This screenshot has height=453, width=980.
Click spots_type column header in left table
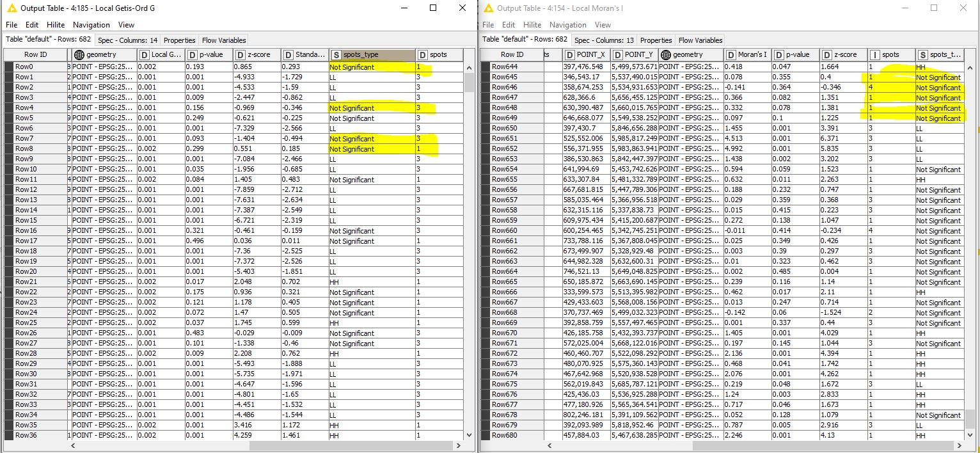coord(372,55)
